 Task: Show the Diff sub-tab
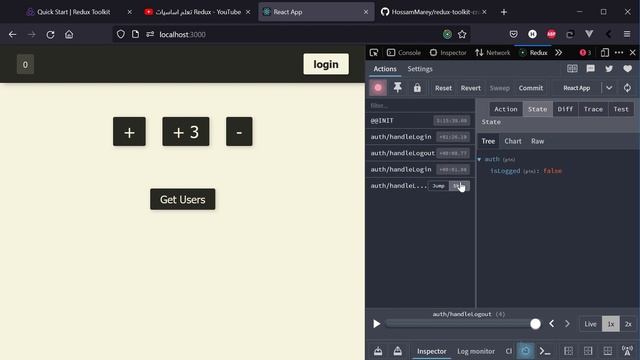click(x=565, y=109)
